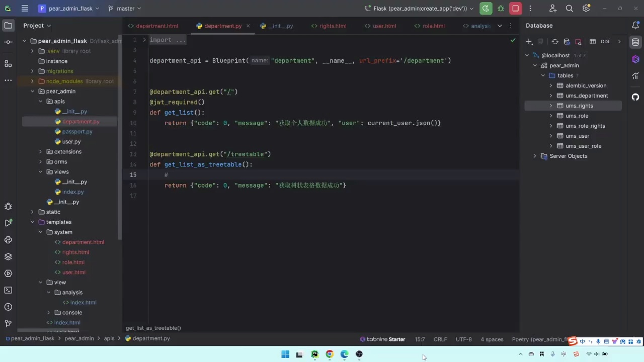This screenshot has width=644, height=362.
Task: Click the DDL button in Database toolbar
Action: coord(605,42)
